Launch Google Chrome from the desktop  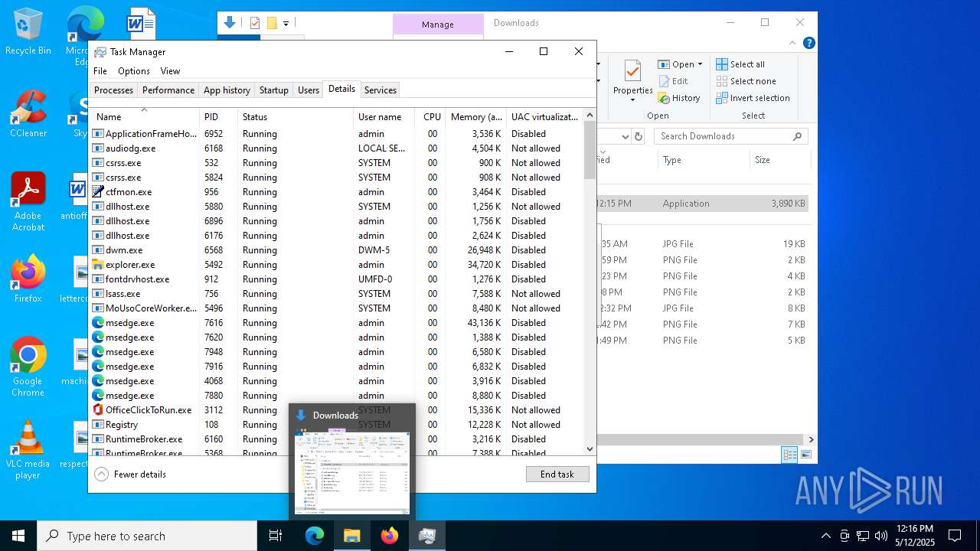(28, 367)
